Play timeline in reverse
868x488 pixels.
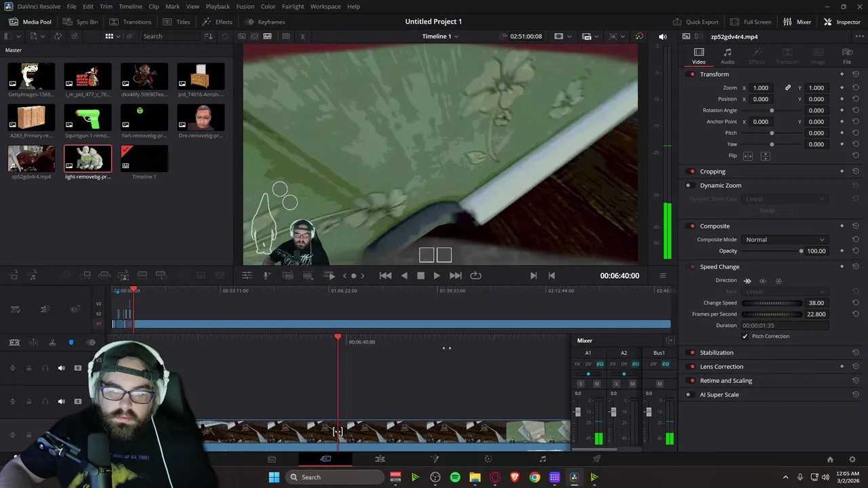click(x=404, y=275)
